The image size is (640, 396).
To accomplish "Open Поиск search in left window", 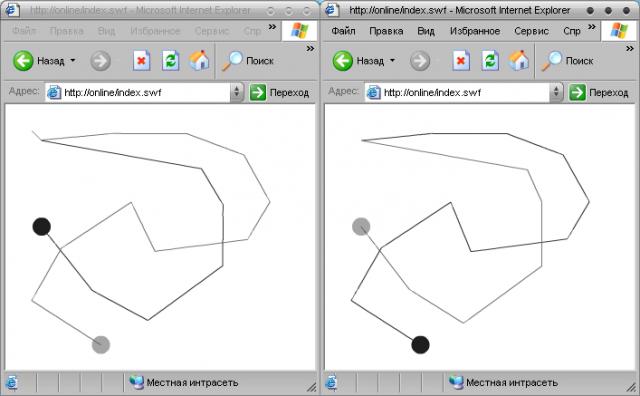I will (x=248, y=61).
